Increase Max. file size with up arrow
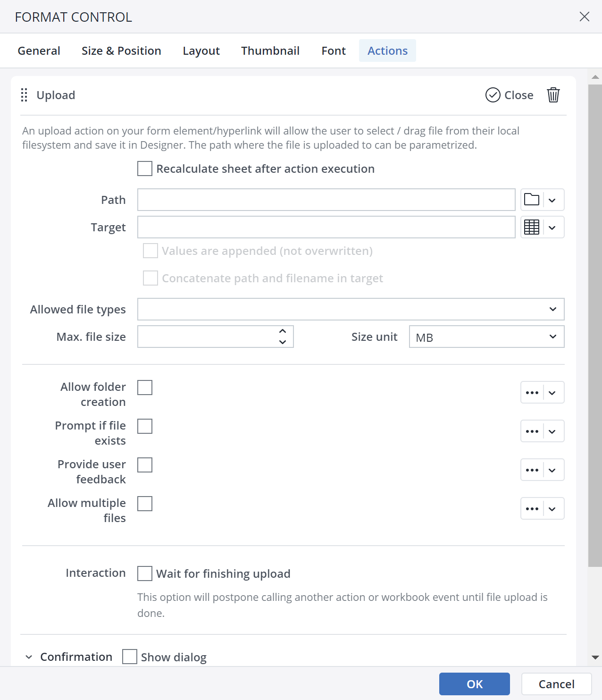Image resolution: width=602 pixels, height=700 pixels. (x=283, y=331)
